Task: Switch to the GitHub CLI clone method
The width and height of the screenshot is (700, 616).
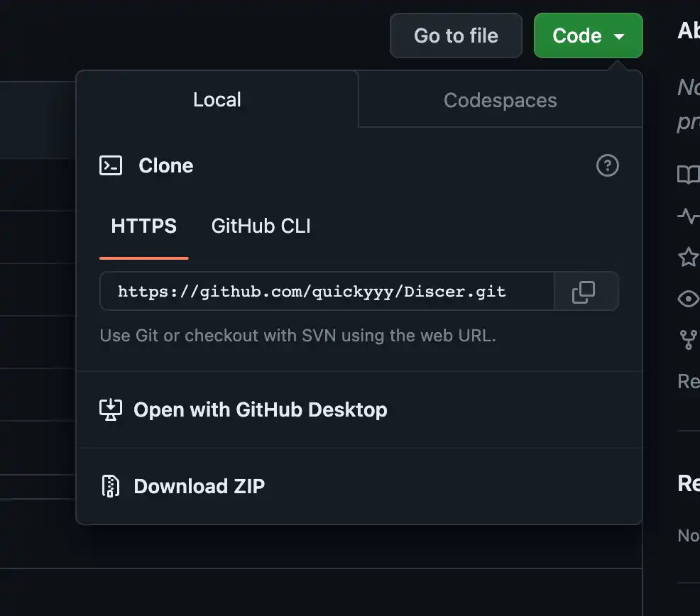Action: pyautogui.click(x=261, y=226)
